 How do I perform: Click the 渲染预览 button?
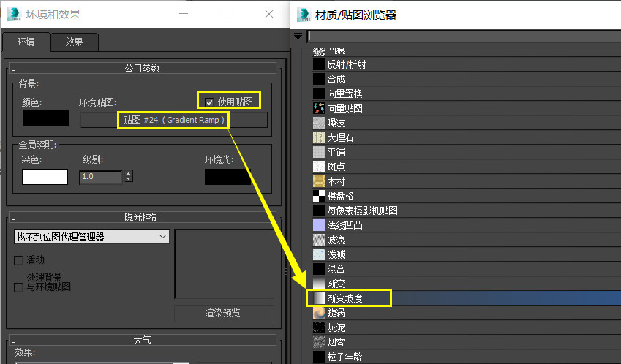(x=224, y=314)
